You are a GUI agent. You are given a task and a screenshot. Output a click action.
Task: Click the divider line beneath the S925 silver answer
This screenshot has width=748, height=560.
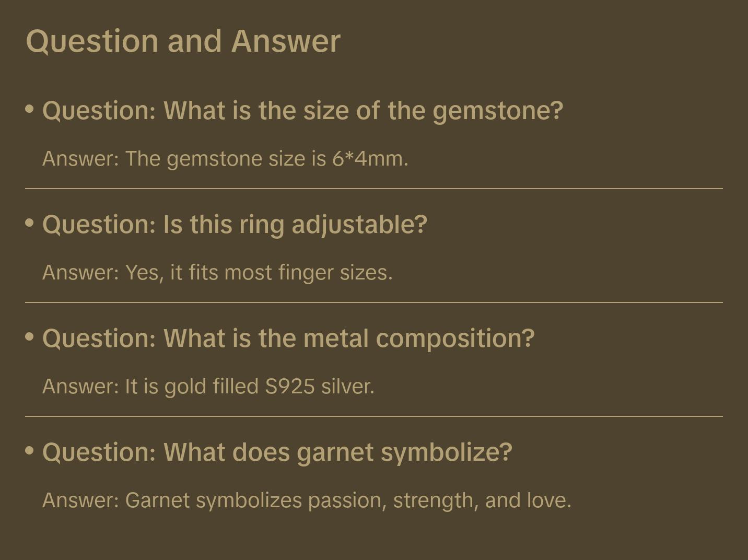(x=374, y=416)
